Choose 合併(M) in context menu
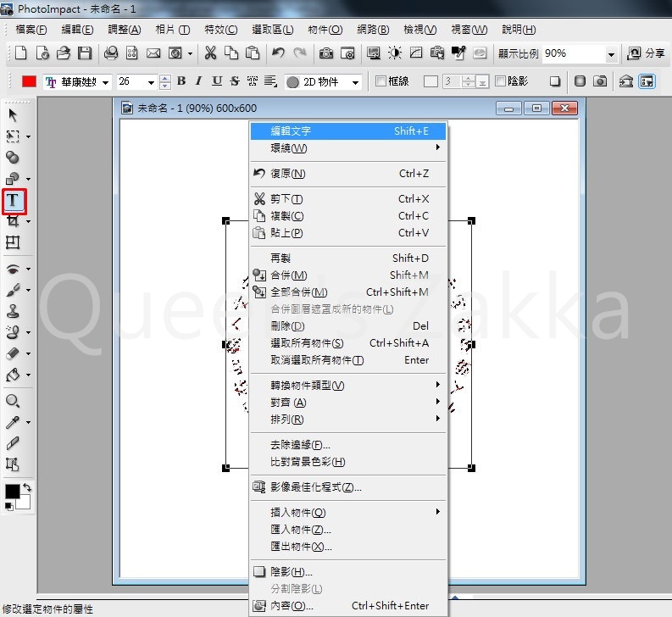 [x=348, y=275]
